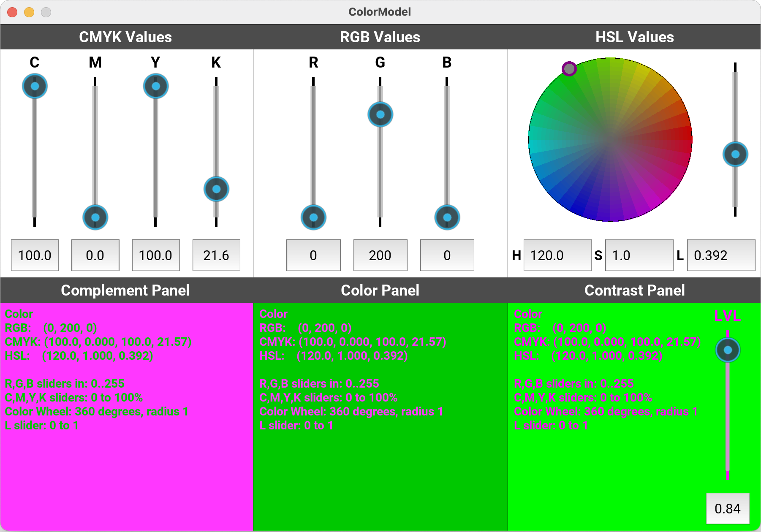Click the H hue field showing 120.0

pos(557,255)
